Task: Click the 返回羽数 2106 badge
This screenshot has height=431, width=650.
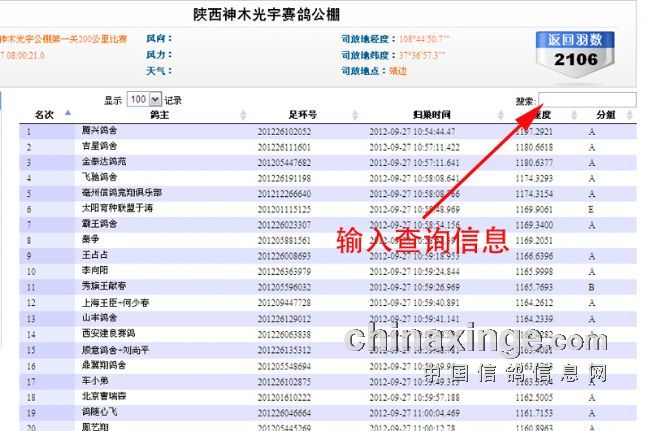Action: click(x=575, y=51)
